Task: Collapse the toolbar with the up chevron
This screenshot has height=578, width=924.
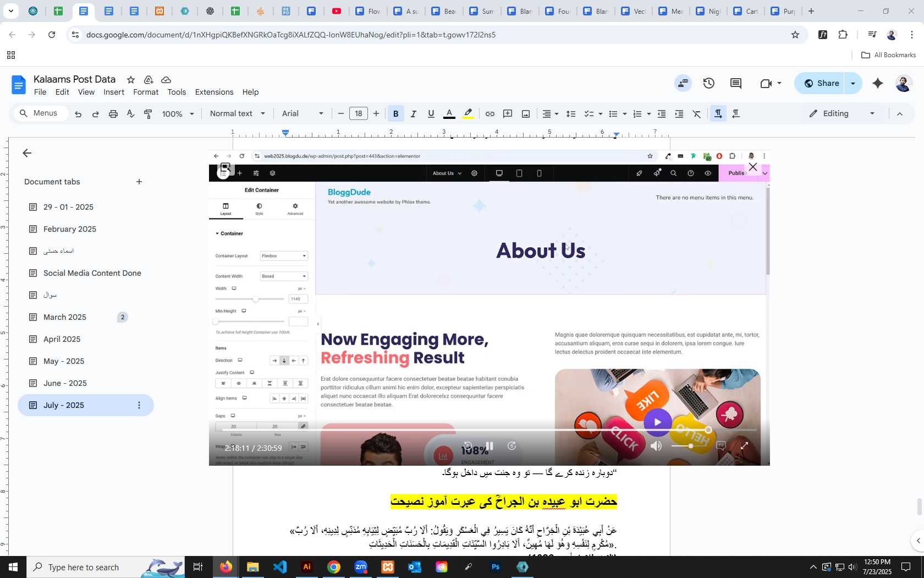Action: tap(900, 114)
